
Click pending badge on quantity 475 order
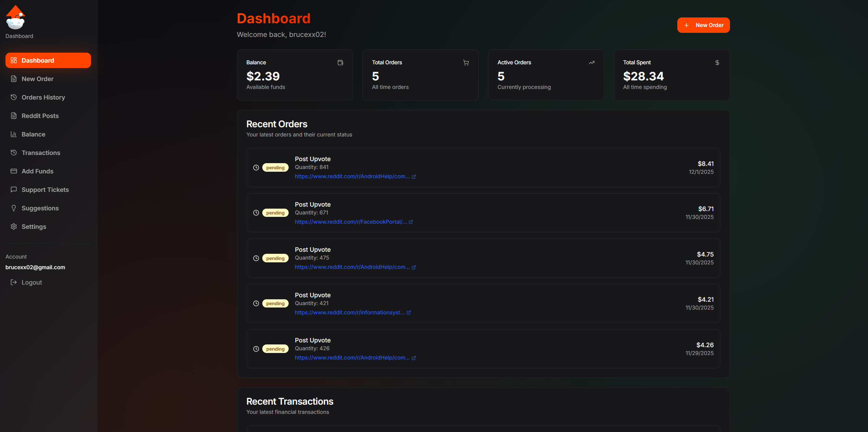tap(275, 258)
